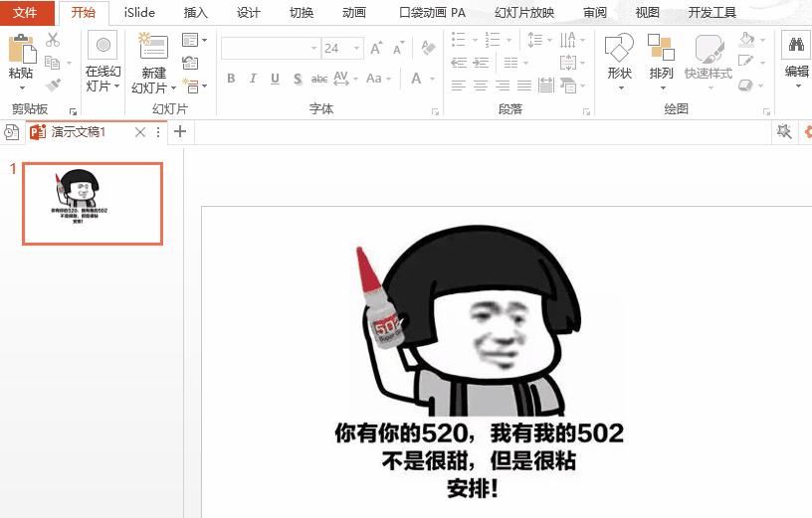Image resolution: width=812 pixels, height=518 pixels.
Task: Click the shape effects icon
Action: (x=745, y=85)
